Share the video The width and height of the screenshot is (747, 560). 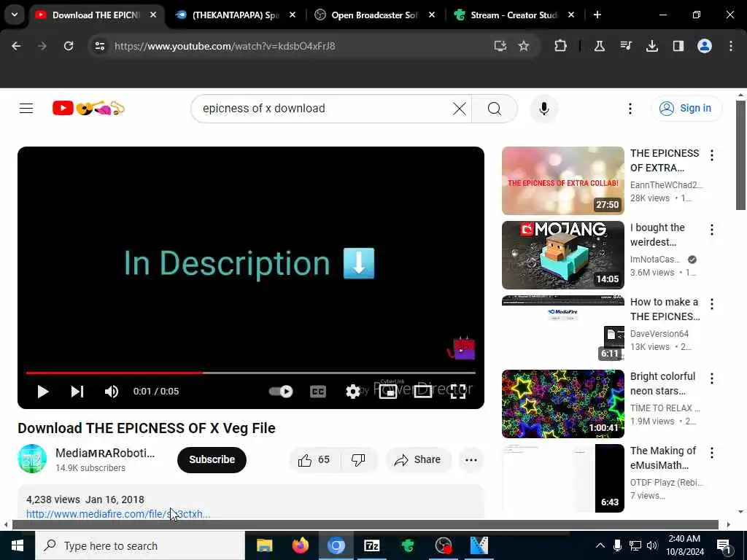[x=418, y=459]
